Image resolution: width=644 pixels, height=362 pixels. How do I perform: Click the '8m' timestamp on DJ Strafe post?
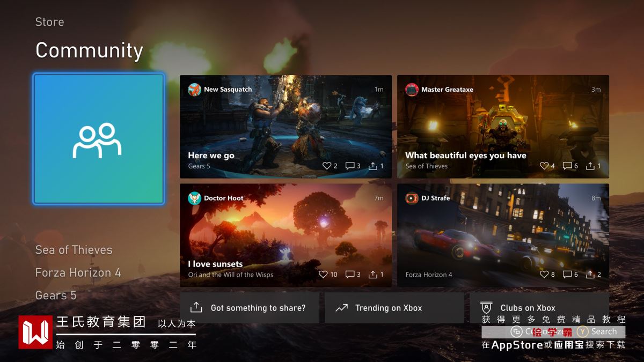[596, 198]
